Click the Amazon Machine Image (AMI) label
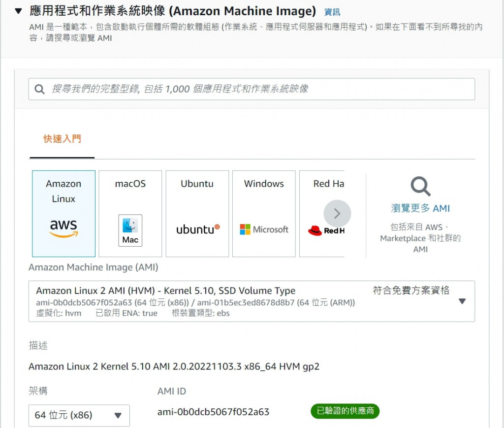 point(93,267)
